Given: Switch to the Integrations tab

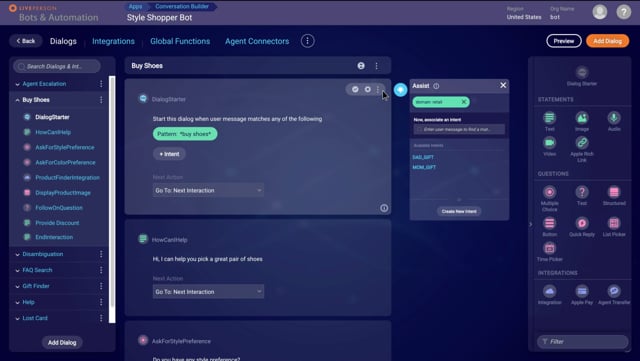Looking at the screenshot, I should pos(113,41).
